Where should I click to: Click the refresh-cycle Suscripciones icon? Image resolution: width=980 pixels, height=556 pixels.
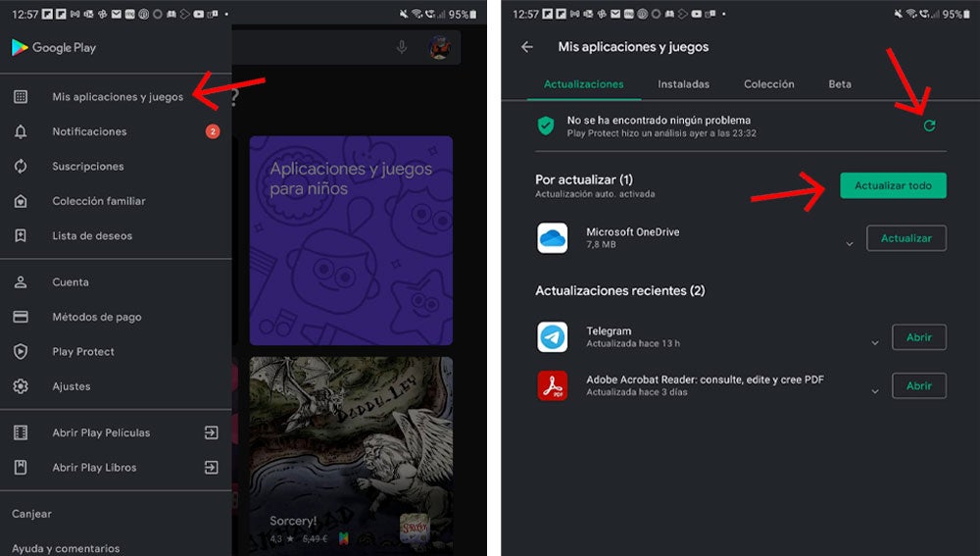tap(21, 167)
